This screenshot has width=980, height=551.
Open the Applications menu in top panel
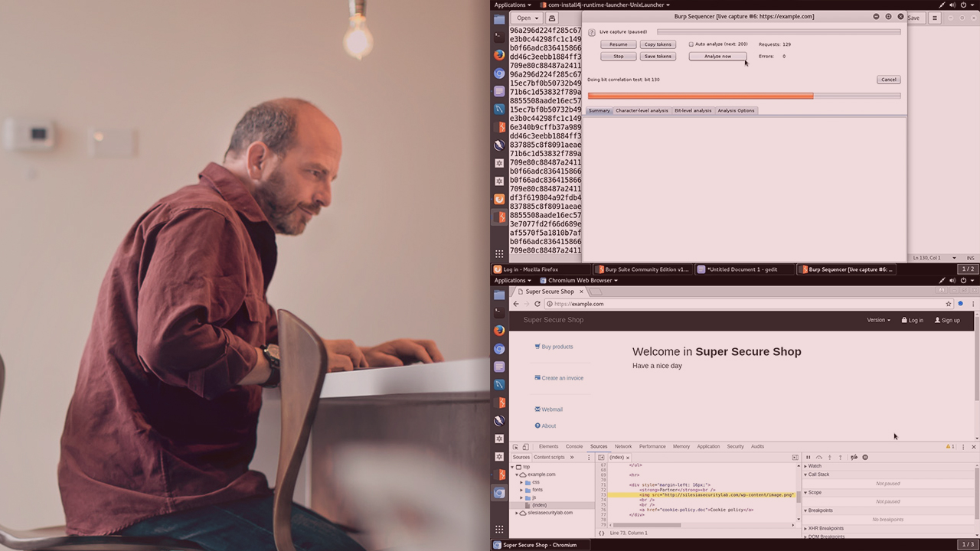click(x=512, y=5)
